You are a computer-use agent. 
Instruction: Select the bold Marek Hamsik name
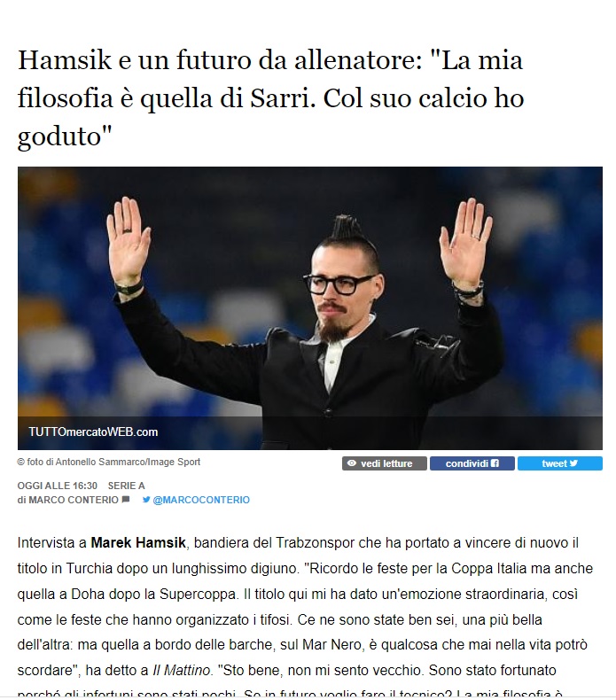pyautogui.click(x=138, y=543)
